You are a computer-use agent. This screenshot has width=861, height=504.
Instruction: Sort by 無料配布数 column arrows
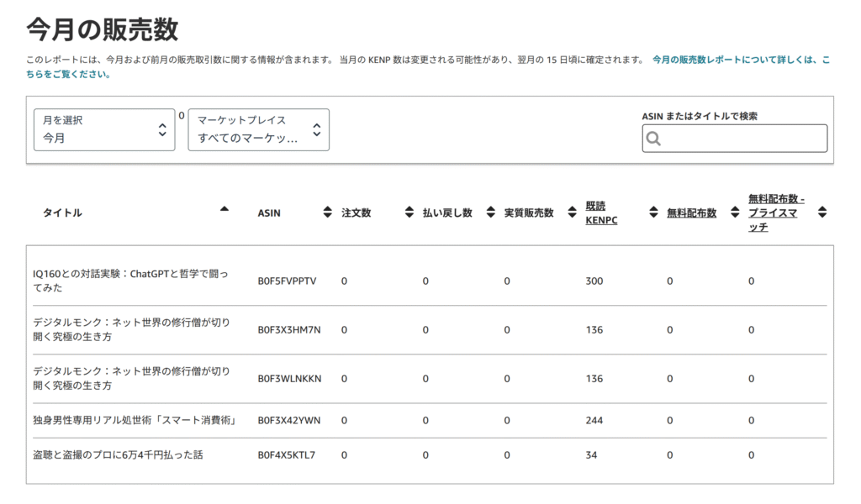tap(735, 213)
